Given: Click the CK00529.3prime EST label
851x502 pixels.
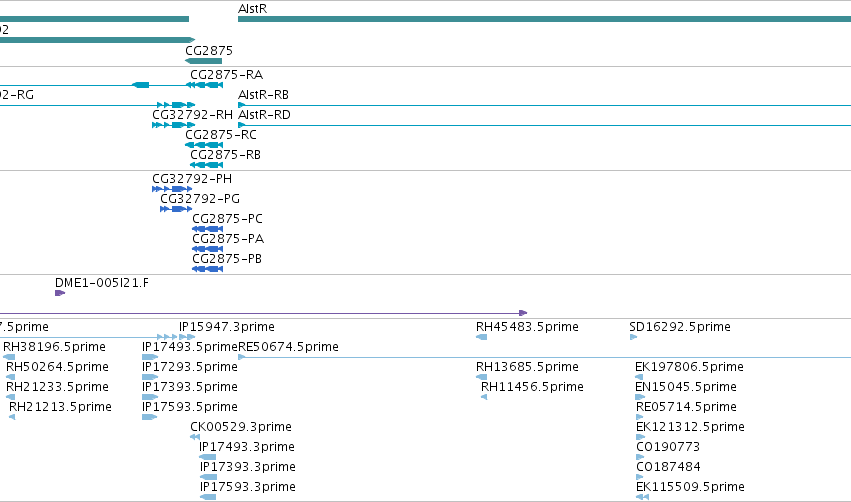Looking at the screenshot, I should [x=241, y=427].
